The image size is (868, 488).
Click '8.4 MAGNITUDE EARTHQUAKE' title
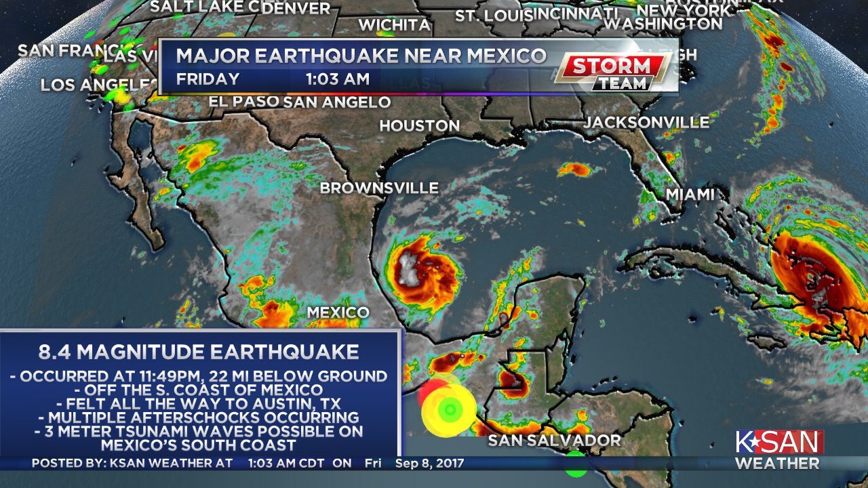point(199,352)
